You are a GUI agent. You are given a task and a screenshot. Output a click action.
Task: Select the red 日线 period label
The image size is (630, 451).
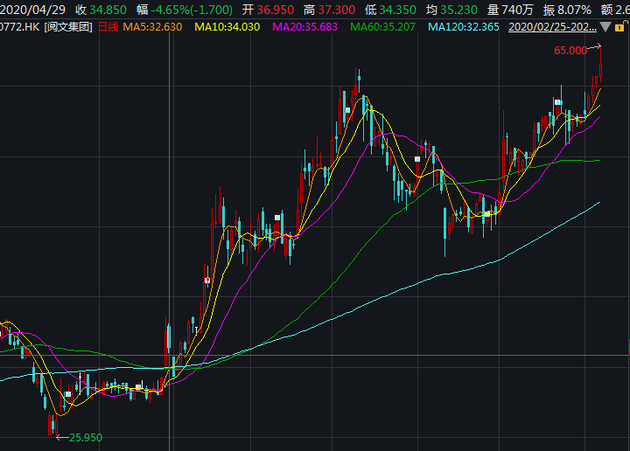tap(108, 27)
